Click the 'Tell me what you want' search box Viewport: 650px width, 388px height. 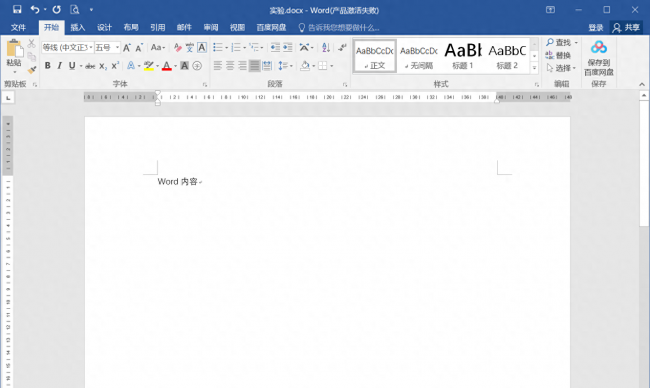339,28
